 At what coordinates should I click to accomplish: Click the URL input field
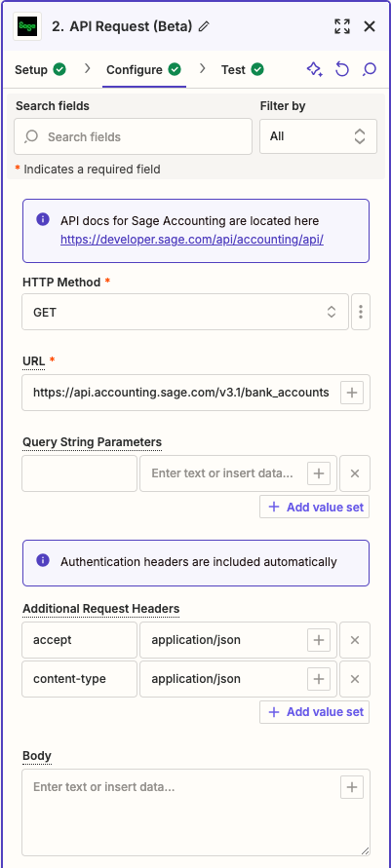[x=180, y=393]
